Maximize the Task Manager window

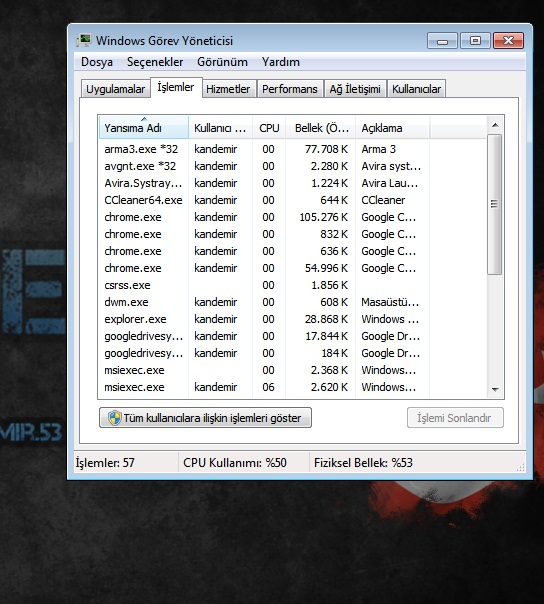(x=475, y=40)
